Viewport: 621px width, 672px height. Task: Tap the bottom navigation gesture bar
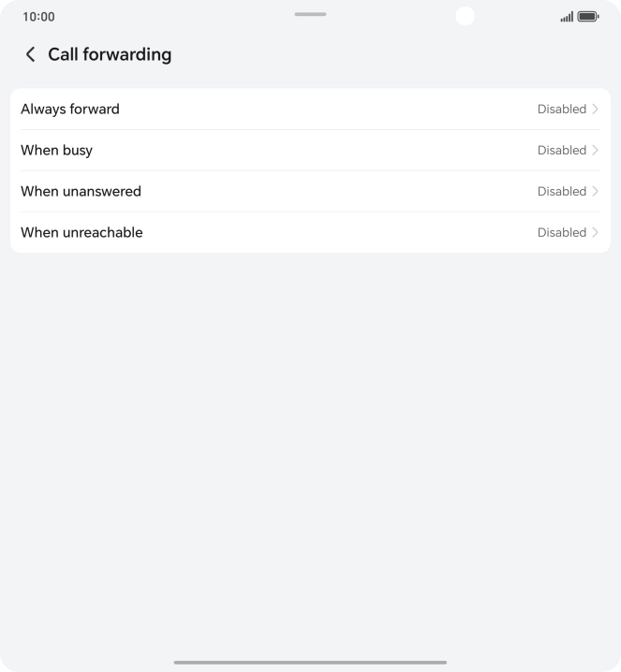click(310, 662)
